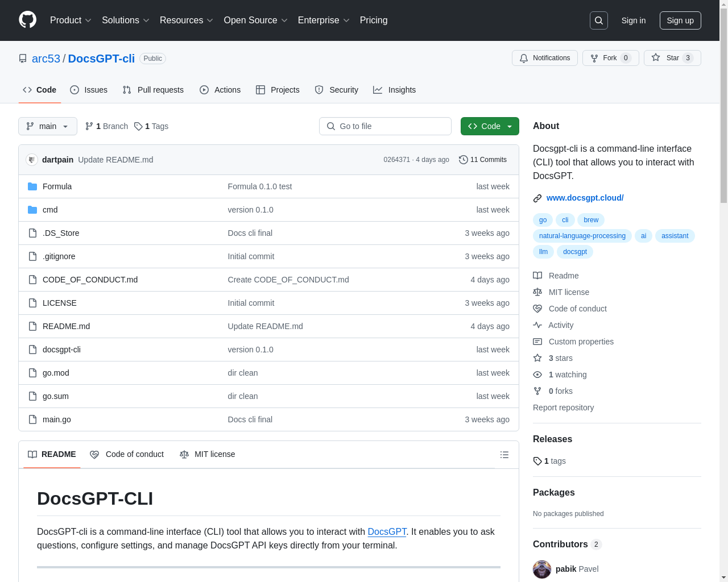Viewport: 728px width, 582px height.
Task: Click the file icon for .DS_Store
Action: tap(32, 233)
